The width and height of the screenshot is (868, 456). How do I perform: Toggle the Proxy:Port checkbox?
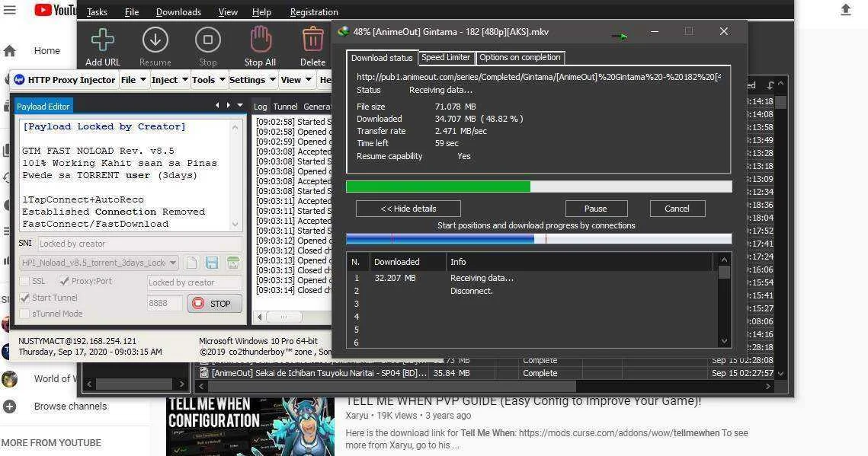click(64, 282)
